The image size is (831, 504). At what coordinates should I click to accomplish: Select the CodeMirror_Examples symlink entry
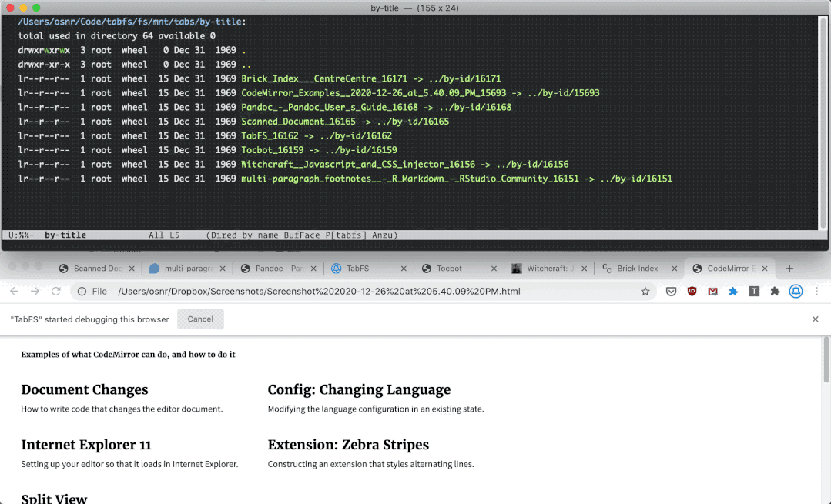tap(374, 92)
